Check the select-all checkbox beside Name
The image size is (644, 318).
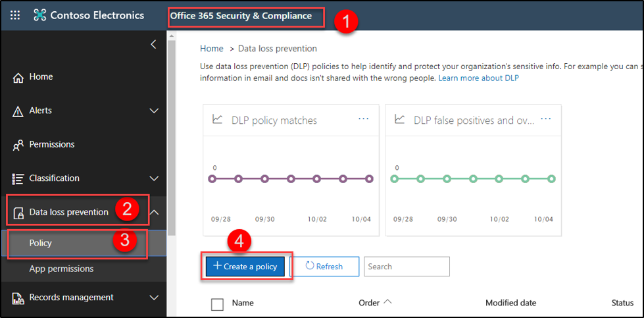pos(217,304)
